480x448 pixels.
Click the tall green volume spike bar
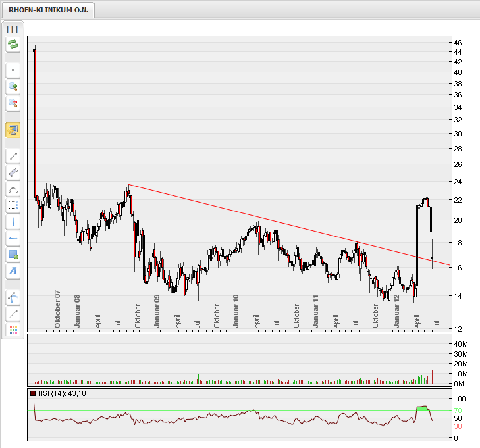(x=417, y=364)
